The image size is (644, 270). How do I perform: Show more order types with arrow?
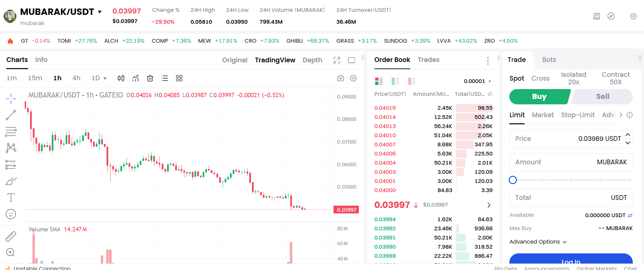(x=621, y=115)
